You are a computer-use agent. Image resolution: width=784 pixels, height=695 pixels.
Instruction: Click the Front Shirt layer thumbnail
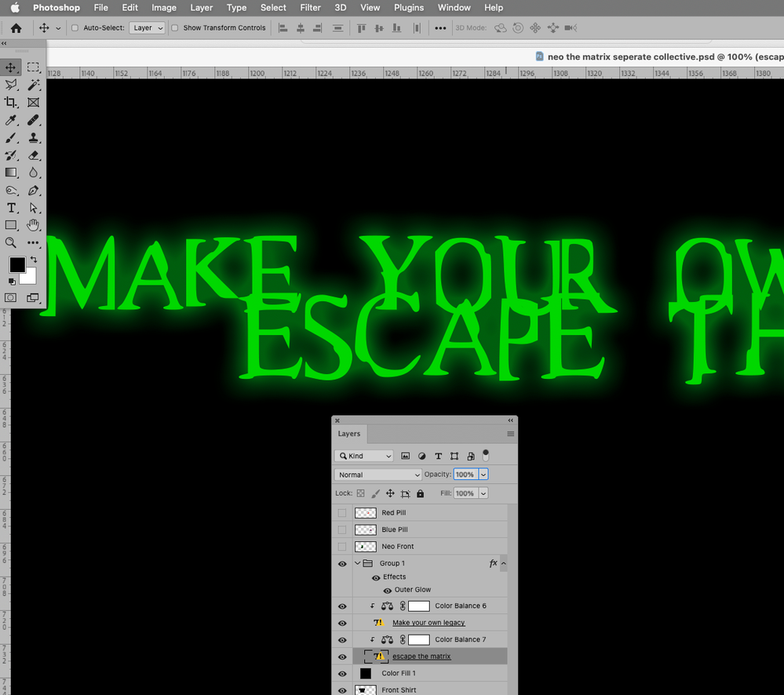(x=365, y=690)
